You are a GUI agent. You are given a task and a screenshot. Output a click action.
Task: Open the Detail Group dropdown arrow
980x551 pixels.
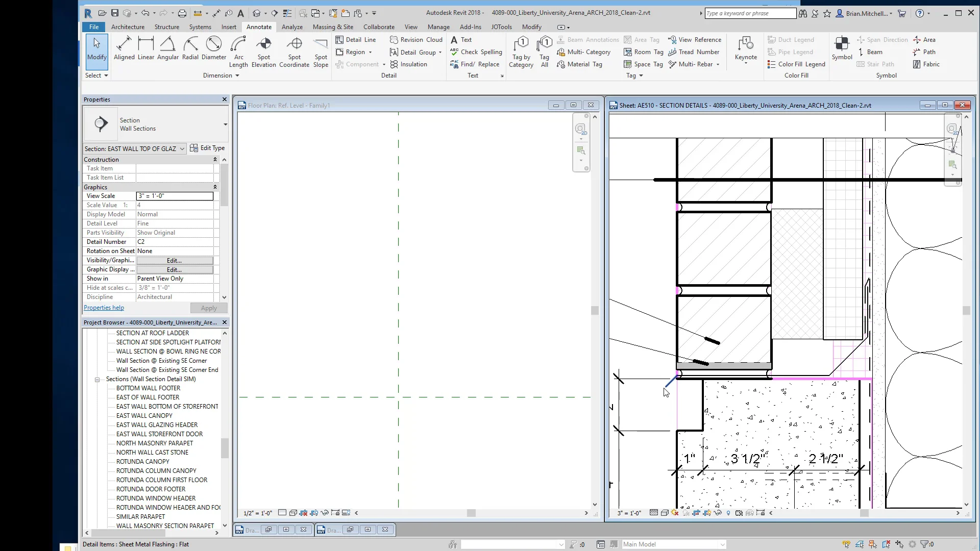439,52
